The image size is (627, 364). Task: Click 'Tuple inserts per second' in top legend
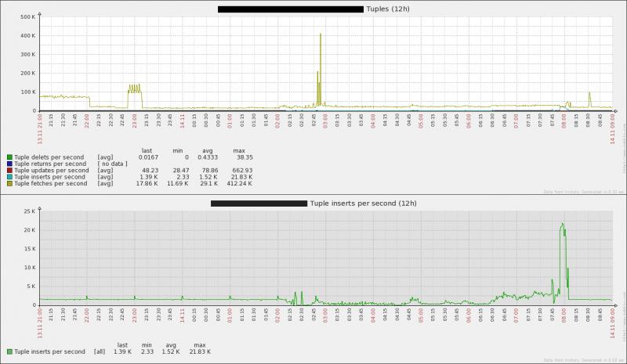coord(50,177)
